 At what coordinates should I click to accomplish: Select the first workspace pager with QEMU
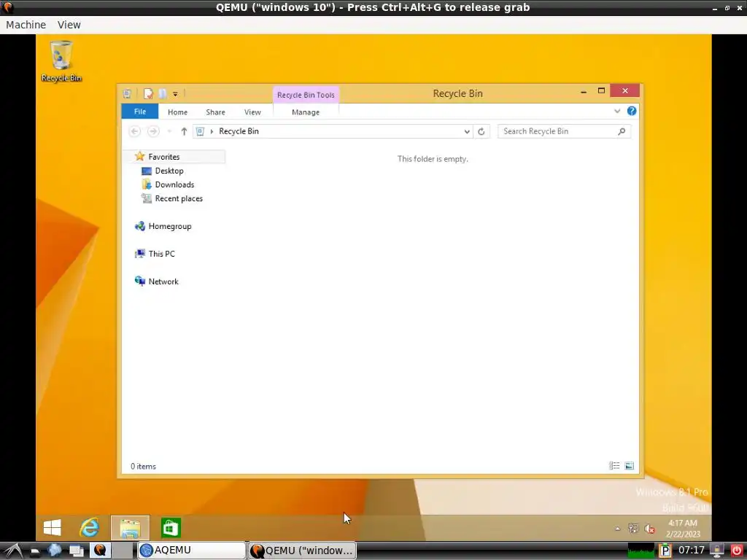pos(100,551)
